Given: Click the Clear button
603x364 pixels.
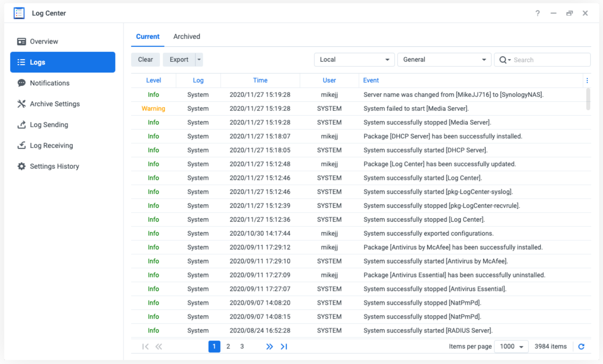Looking at the screenshot, I should tap(145, 59).
